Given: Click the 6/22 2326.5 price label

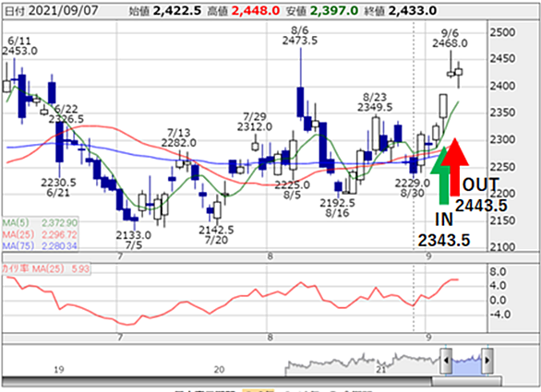Looking at the screenshot, I should pyautogui.click(x=66, y=114).
